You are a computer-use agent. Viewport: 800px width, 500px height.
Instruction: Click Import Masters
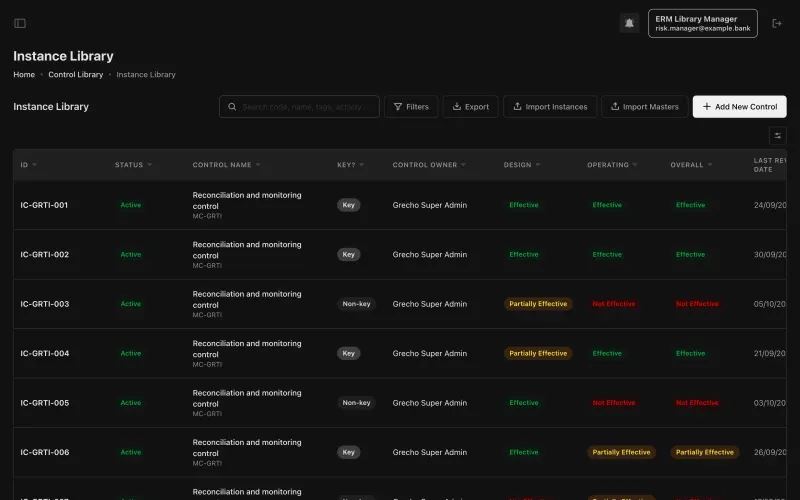click(x=645, y=107)
